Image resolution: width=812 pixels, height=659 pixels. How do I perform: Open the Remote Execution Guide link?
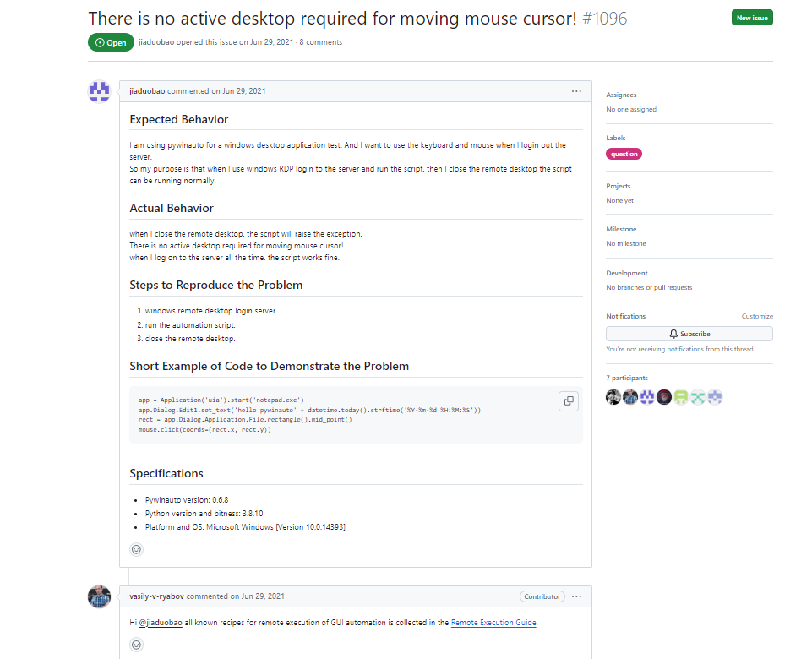[493, 623]
